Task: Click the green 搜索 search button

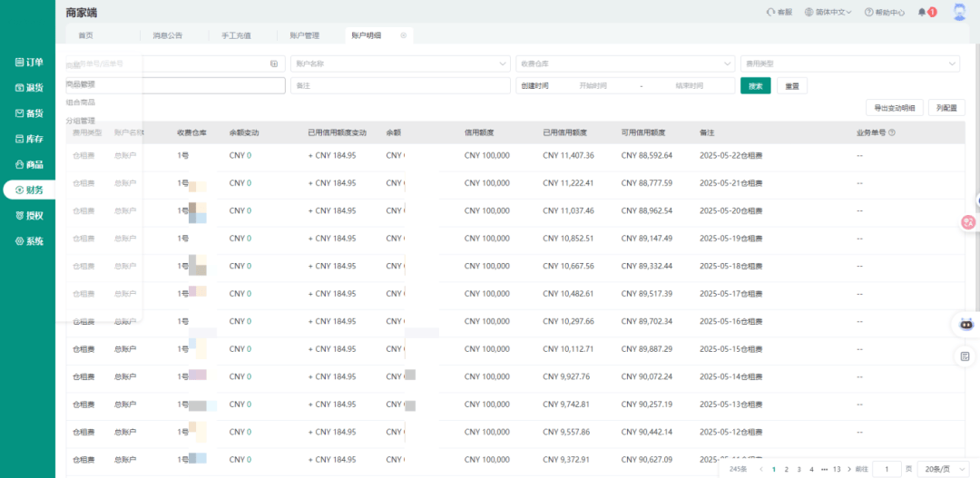Action: (755, 85)
